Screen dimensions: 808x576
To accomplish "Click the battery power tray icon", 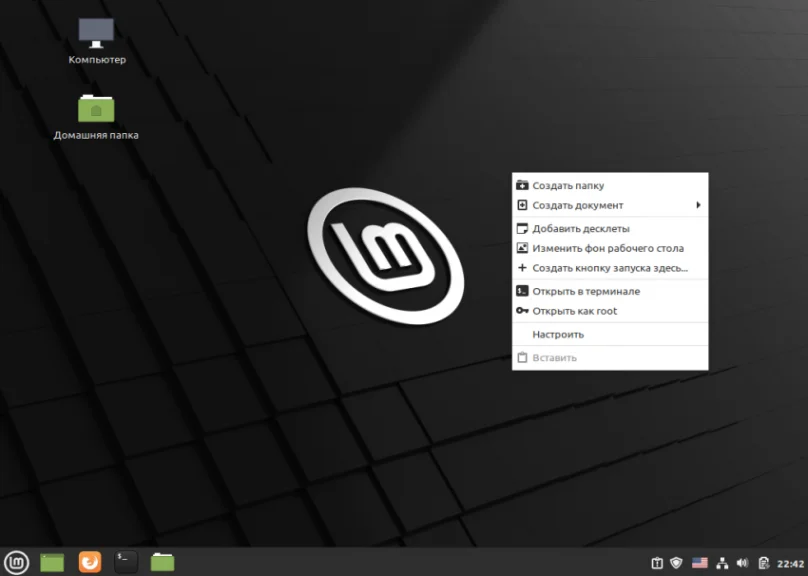I will tap(763, 563).
